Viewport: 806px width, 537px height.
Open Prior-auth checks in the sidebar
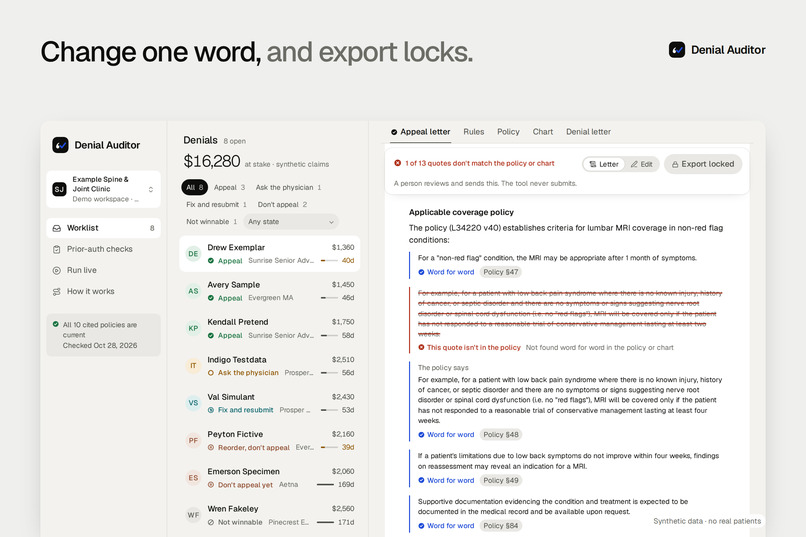tap(103, 249)
